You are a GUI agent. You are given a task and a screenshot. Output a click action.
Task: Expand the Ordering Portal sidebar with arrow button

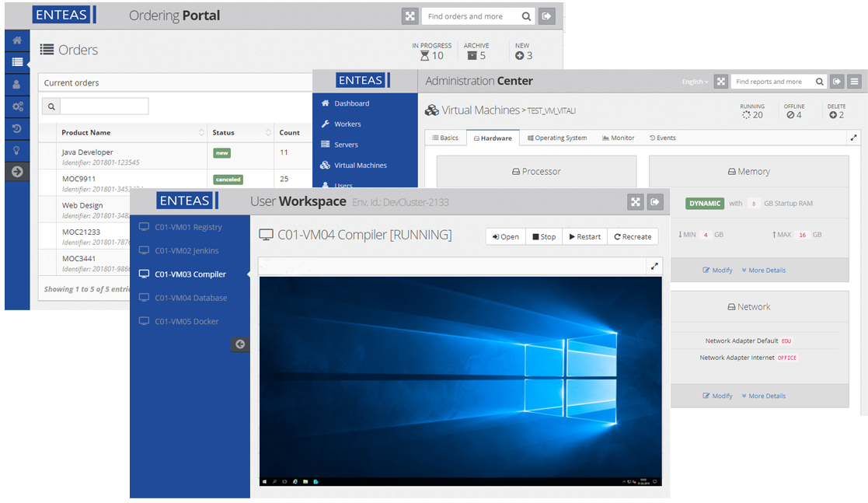point(16,172)
